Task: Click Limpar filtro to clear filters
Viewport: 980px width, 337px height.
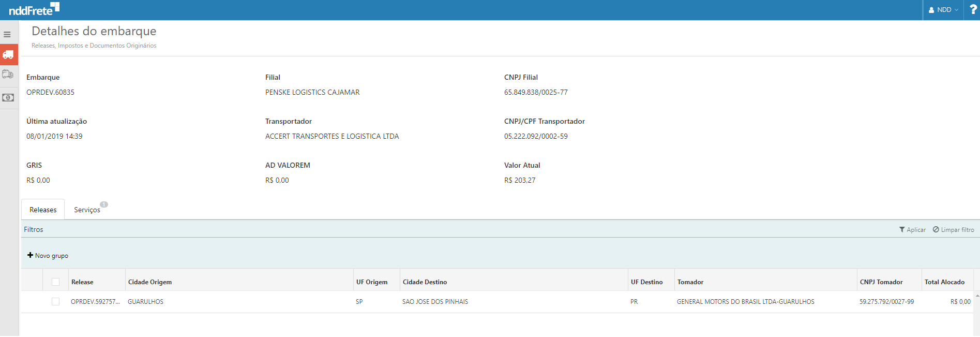Action: click(x=953, y=230)
